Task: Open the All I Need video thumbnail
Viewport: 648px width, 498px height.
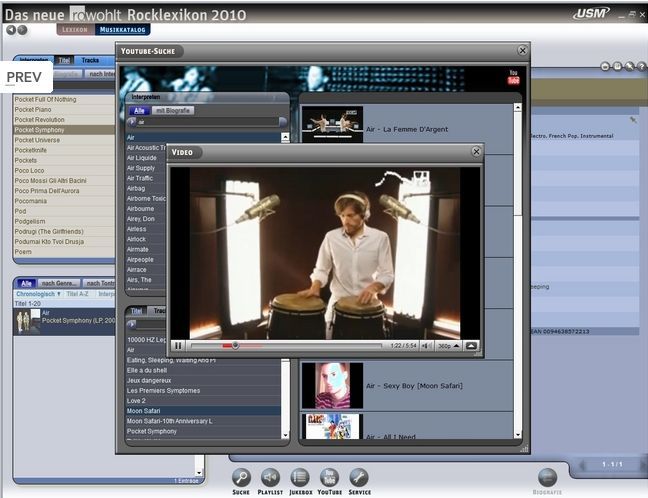Action: [x=332, y=426]
